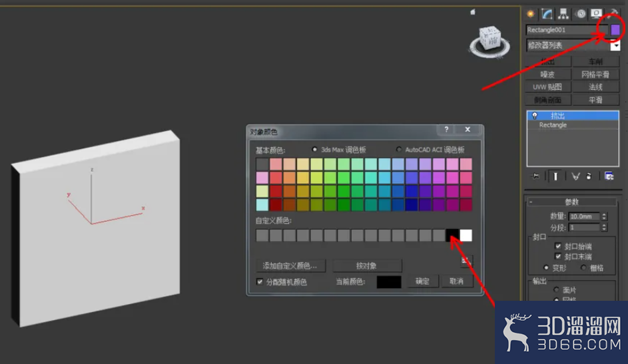Apply the 噪波 (Noise) modifier button
The width and height of the screenshot is (628, 364).
click(548, 75)
